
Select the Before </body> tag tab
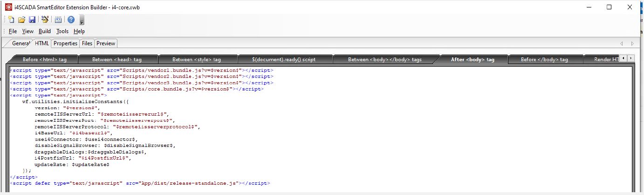544,59
